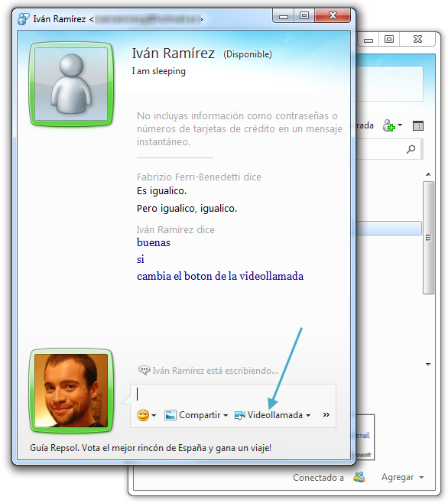Viewport: 448px width, 503px height.
Task: Click the scroll down arrow in contact list
Action: coord(428,364)
